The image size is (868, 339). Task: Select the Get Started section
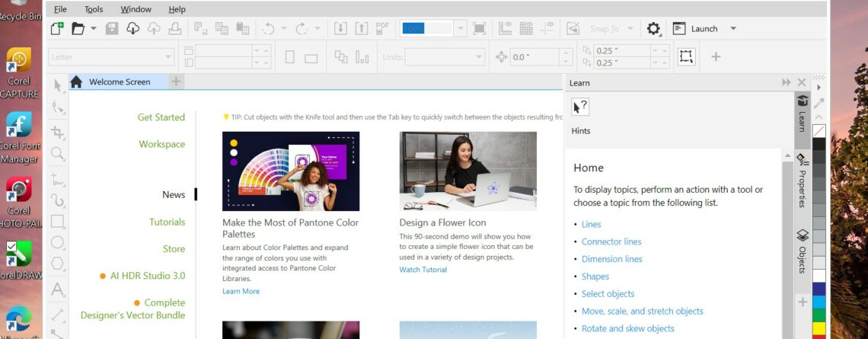click(x=161, y=117)
